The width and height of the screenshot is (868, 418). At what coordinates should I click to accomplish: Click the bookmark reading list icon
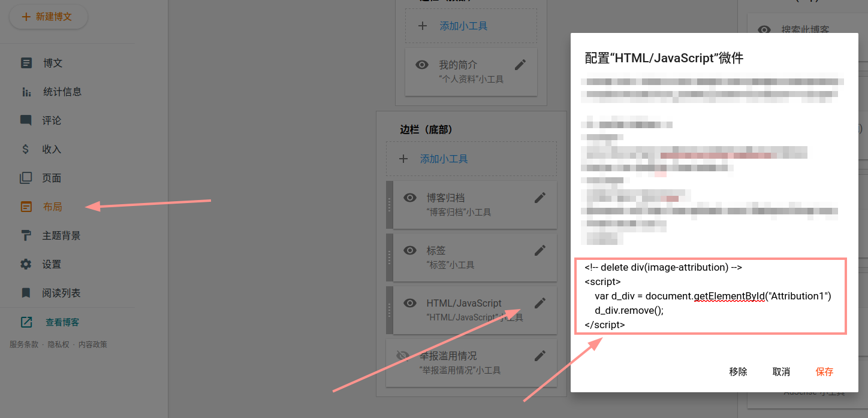coord(26,293)
